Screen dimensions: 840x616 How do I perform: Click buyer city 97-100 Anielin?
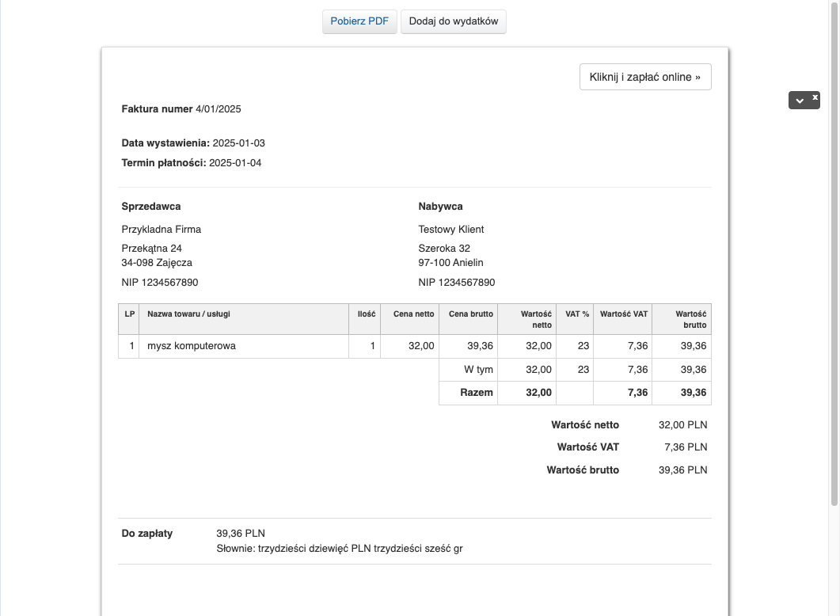point(450,262)
